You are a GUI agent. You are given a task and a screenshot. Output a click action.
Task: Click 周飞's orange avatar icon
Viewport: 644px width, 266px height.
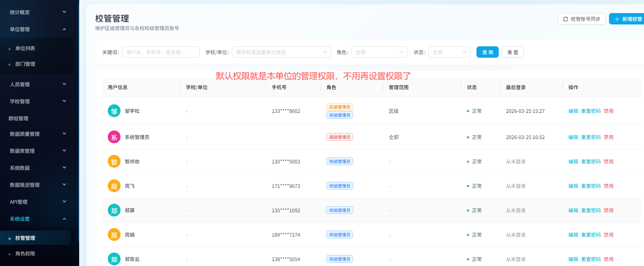[x=114, y=186]
